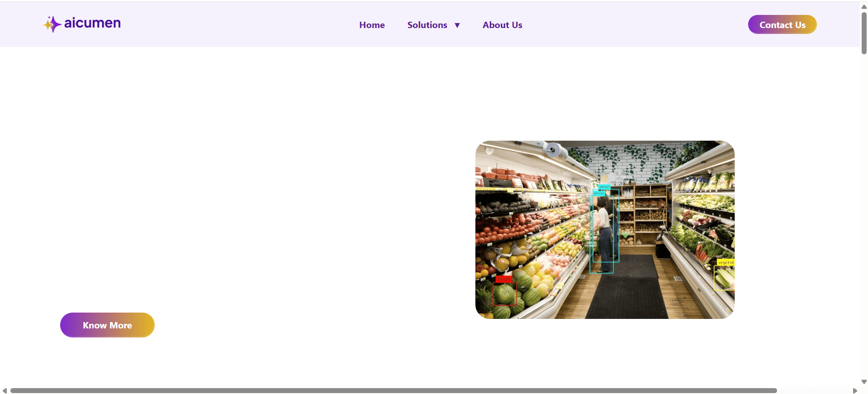The width and height of the screenshot is (868, 394).
Task: Click the aicumen logo
Action: click(82, 24)
